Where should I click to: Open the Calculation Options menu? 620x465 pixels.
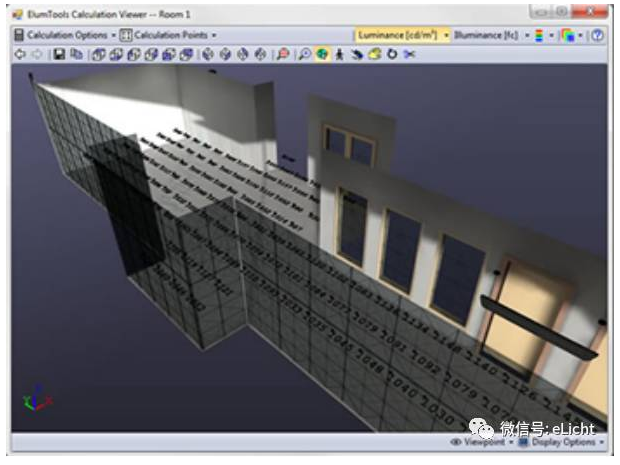click(67, 35)
